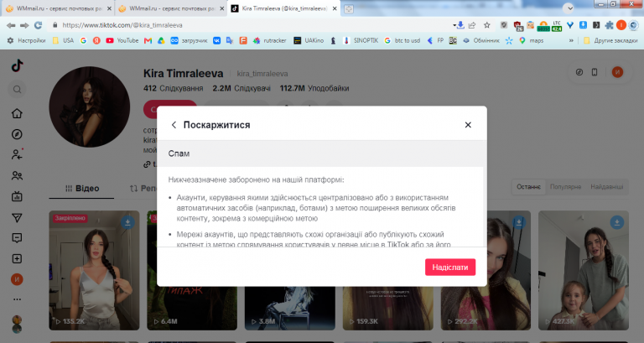Open the LIVE icon in sidebar
The height and width of the screenshot is (343, 644).
tap(17, 196)
